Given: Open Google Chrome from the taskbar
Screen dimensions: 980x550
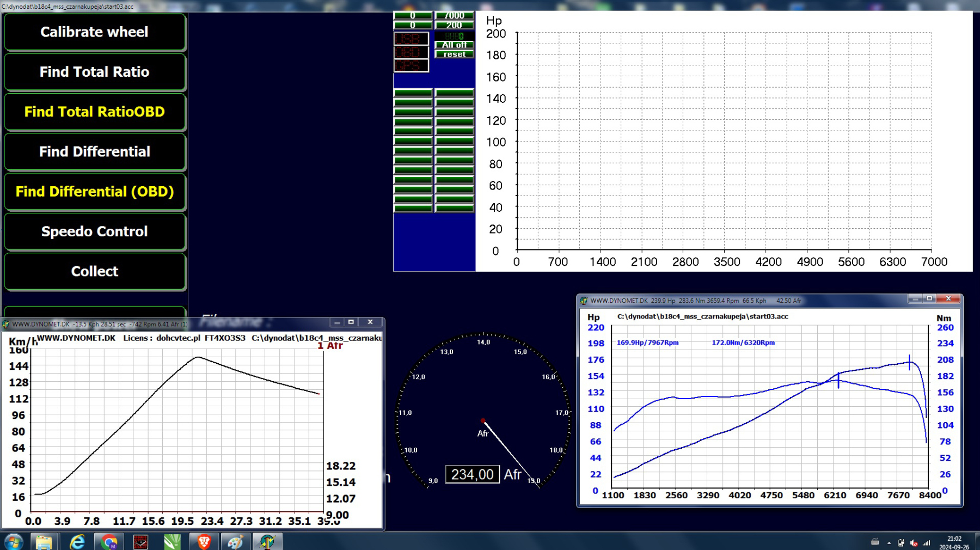Looking at the screenshot, I should pyautogui.click(x=109, y=542).
